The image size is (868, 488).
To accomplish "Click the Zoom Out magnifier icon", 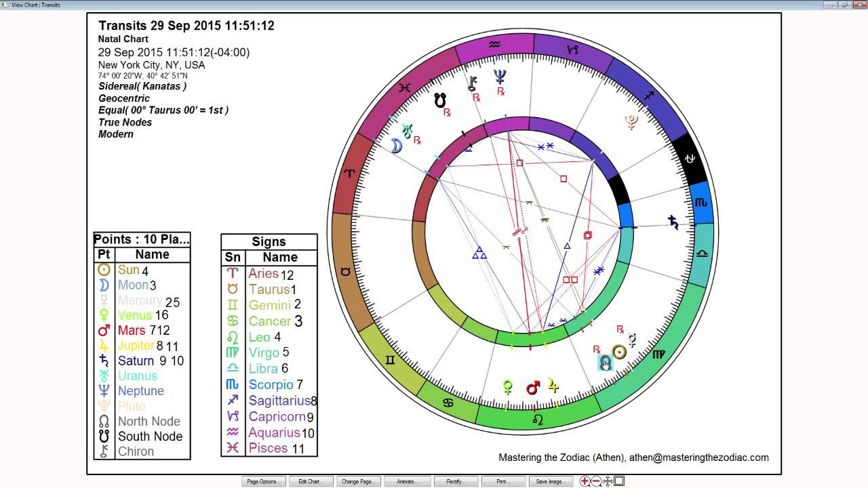I will click(x=596, y=481).
